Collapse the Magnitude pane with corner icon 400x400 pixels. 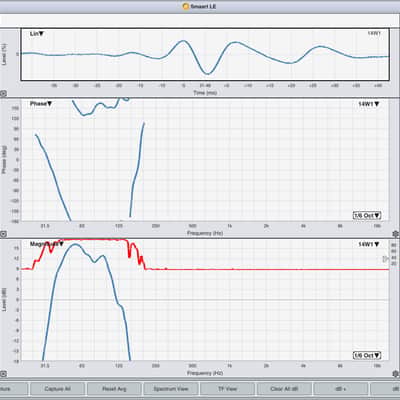coord(3,374)
